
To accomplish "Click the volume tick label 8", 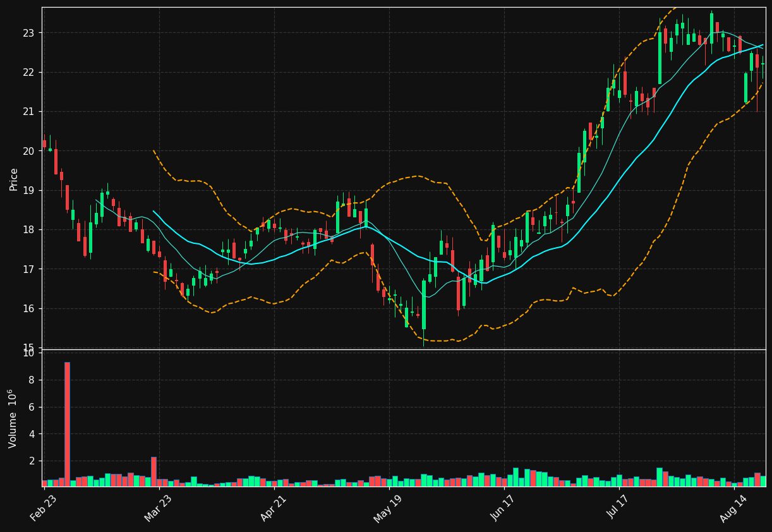I will [33, 380].
